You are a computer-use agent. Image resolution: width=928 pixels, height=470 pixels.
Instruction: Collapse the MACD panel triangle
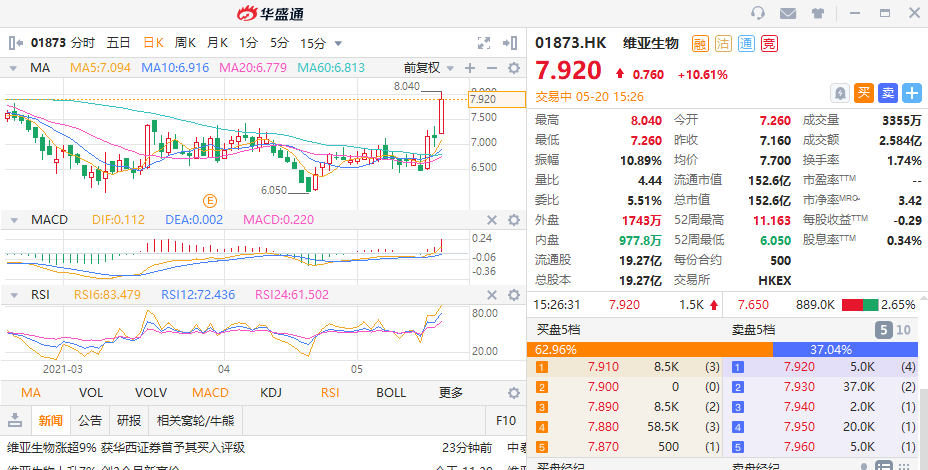pos(14,220)
